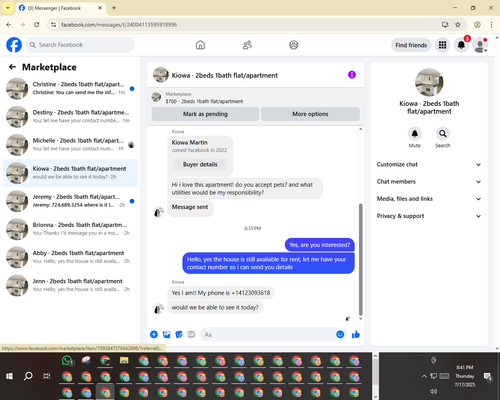Open the Windows Task View button
500x400 pixels.
(x=47, y=376)
